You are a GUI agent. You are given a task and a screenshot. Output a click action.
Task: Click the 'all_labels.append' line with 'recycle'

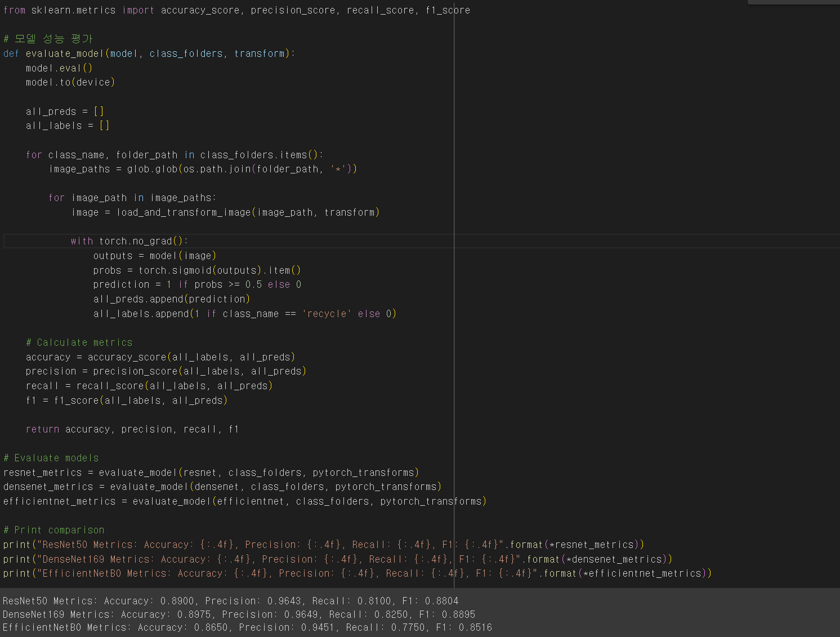tap(245, 314)
